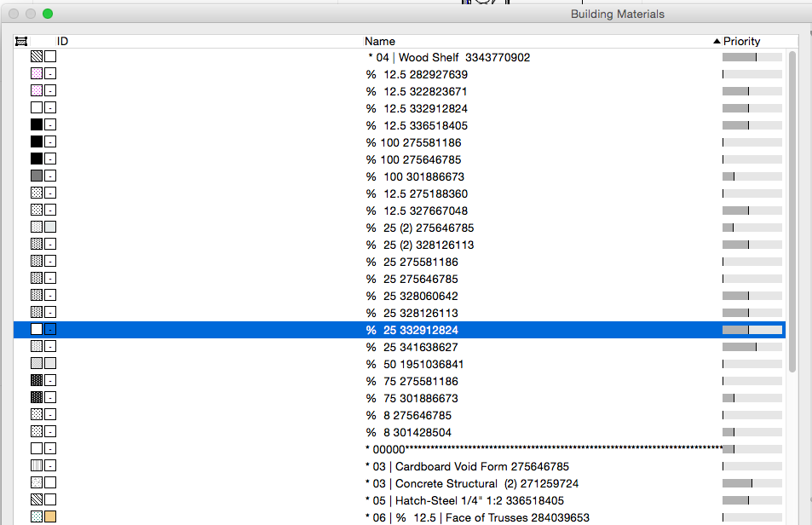Viewport: 812px width, 525px height.
Task: Click striped fill icon of Cardboard Void Form
Action: click(37, 466)
